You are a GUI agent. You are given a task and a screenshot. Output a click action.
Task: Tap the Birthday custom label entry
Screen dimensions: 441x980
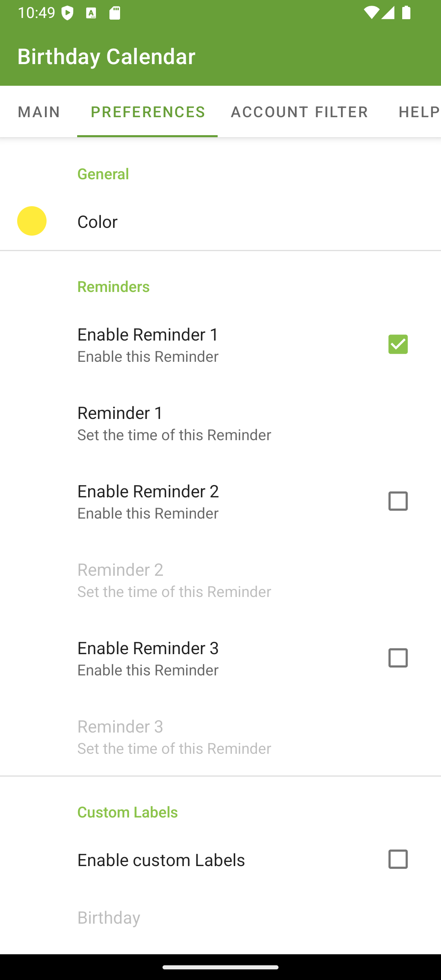point(220,918)
